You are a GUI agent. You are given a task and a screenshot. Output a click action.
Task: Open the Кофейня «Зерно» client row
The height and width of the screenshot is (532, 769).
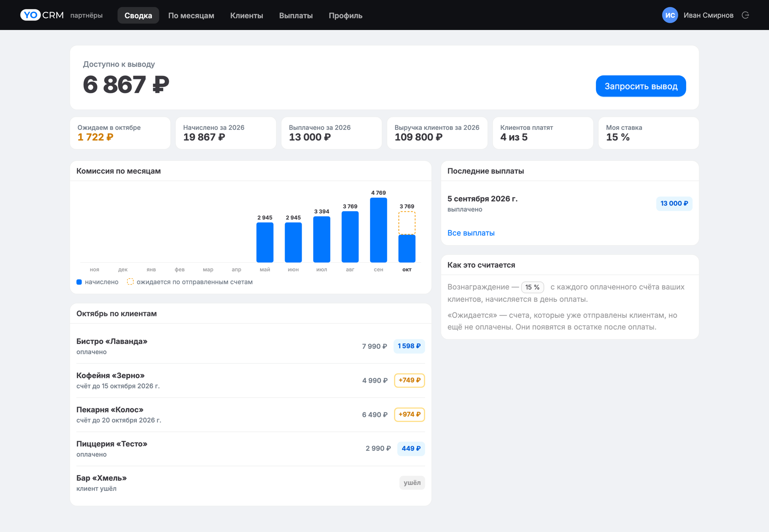tap(250, 380)
